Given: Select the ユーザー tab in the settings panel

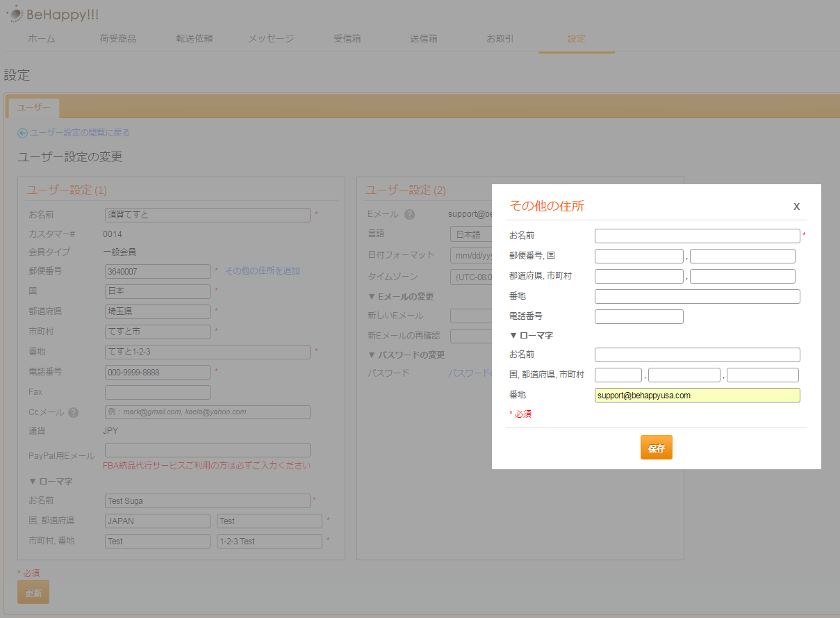Looking at the screenshot, I should 33,108.
